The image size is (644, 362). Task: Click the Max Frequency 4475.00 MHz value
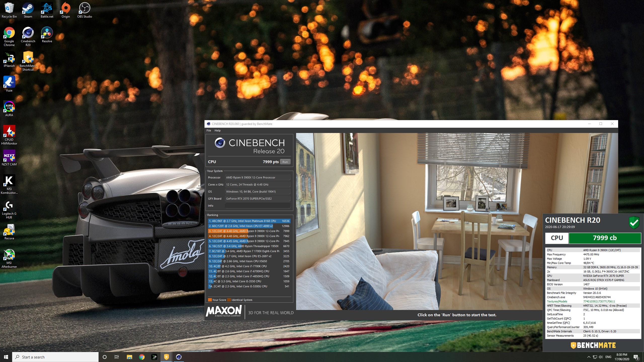pyautogui.click(x=591, y=254)
